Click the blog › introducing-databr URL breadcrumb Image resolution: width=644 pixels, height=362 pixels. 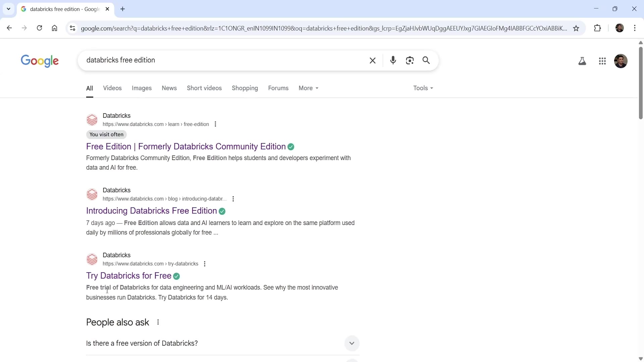[164, 199]
